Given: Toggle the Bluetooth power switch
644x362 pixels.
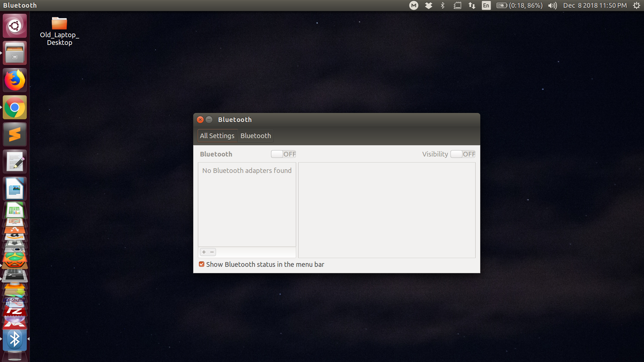Looking at the screenshot, I should (283, 154).
